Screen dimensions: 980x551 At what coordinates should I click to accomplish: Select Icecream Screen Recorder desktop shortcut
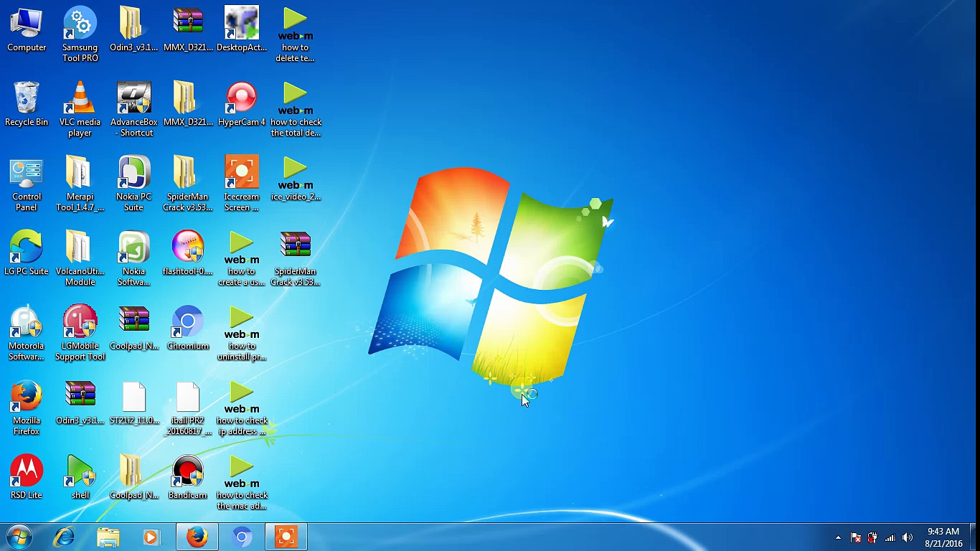pyautogui.click(x=242, y=184)
